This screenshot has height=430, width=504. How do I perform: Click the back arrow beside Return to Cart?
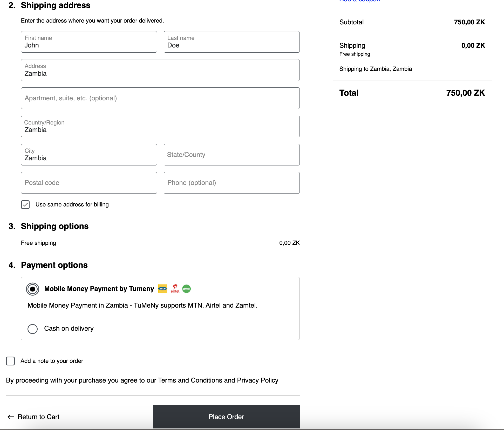tap(11, 417)
